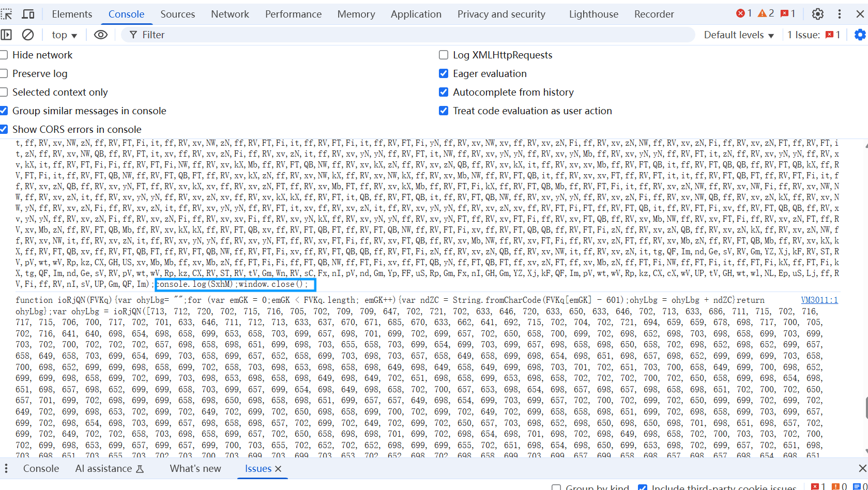Open the Default levels dropdown

(739, 35)
